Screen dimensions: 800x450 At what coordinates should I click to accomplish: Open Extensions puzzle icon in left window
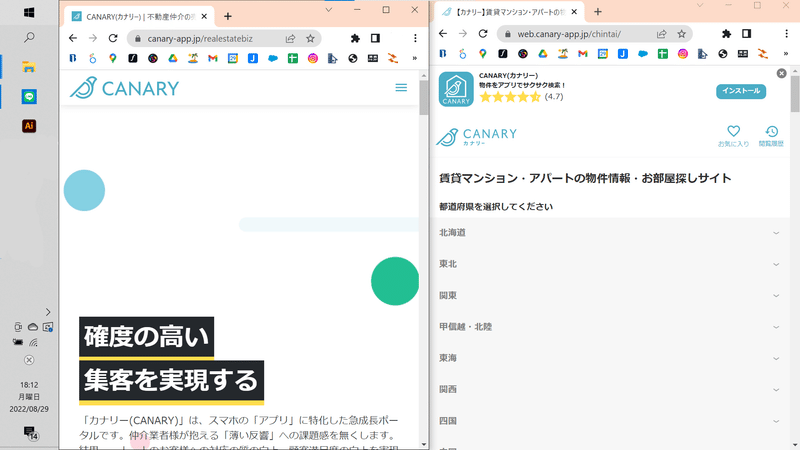pyautogui.click(x=355, y=38)
